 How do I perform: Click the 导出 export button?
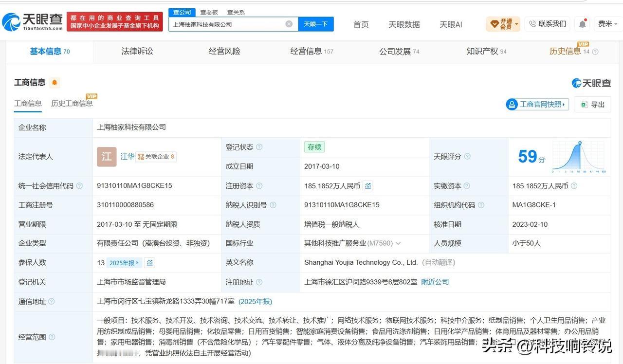[593, 104]
